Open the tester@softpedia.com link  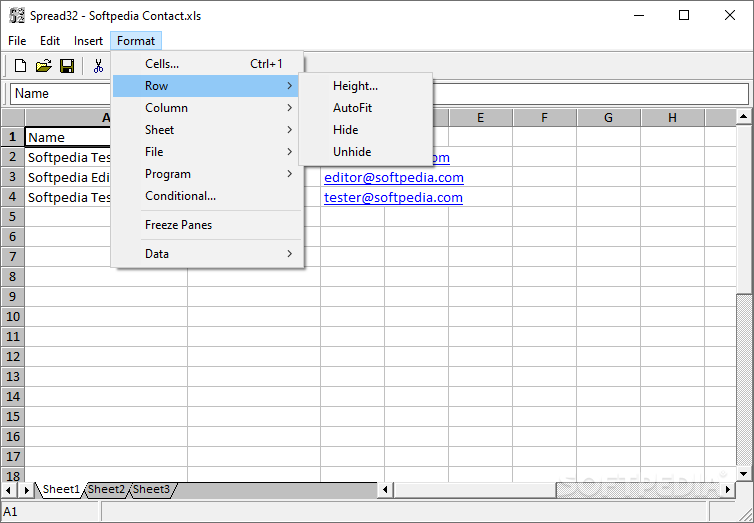coord(393,198)
